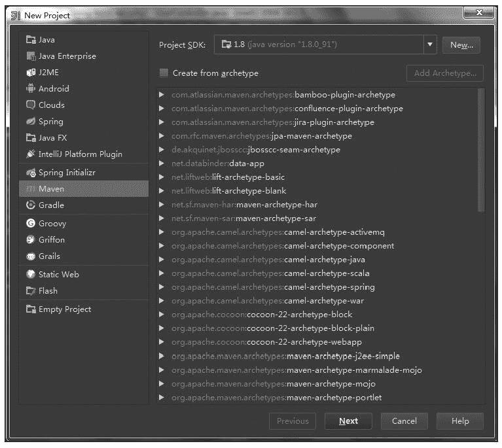Enable the Create from archetype checkbox

pos(164,73)
